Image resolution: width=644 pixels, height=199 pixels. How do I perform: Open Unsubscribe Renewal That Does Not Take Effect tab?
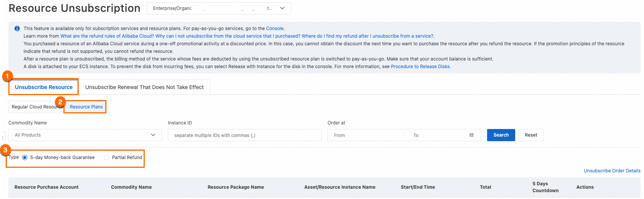coord(144,87)
